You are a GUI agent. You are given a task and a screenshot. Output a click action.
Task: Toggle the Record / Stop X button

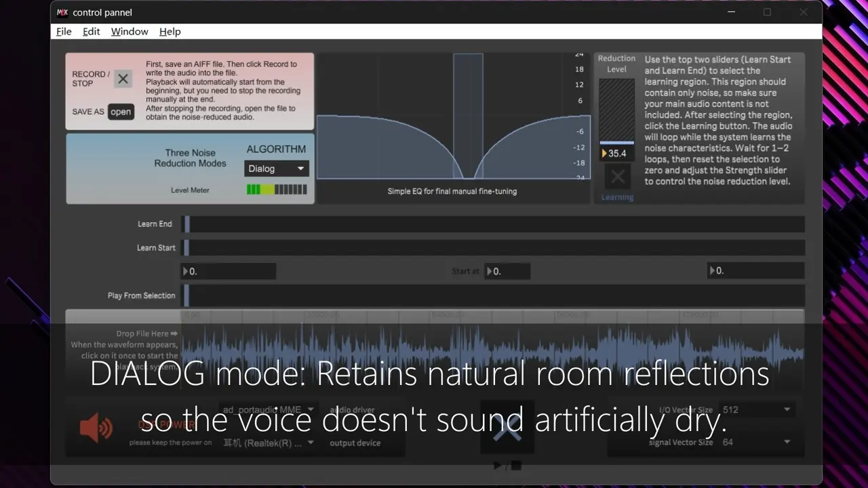click(123, 79)
